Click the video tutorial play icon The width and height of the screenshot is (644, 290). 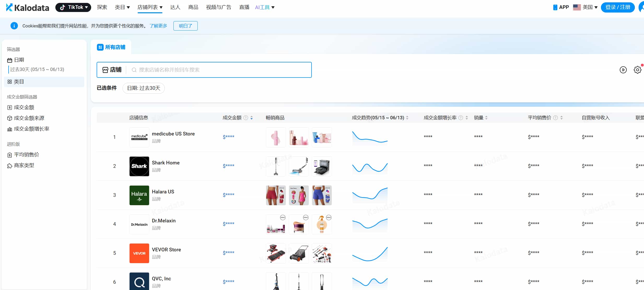click(x=623, y=70)
